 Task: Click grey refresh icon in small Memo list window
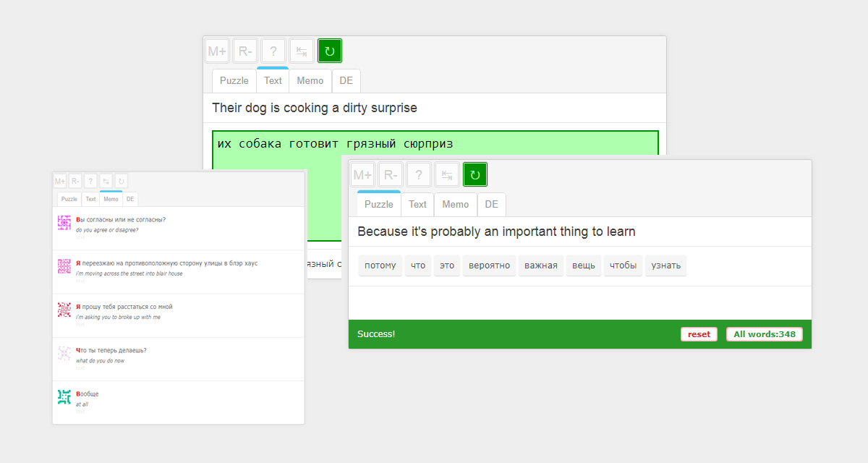121,181
